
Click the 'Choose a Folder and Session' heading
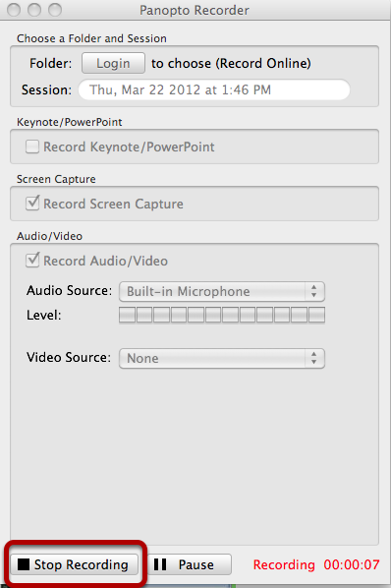[91, 38]
